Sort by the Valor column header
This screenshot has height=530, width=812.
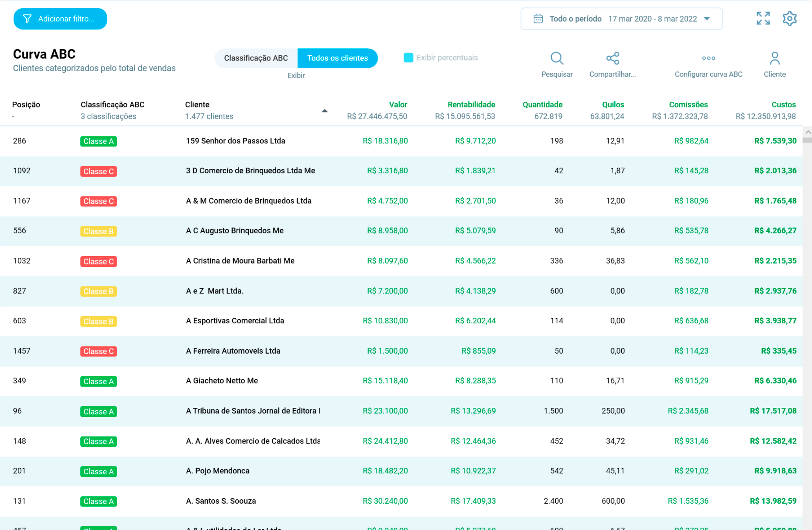[398, 105]
